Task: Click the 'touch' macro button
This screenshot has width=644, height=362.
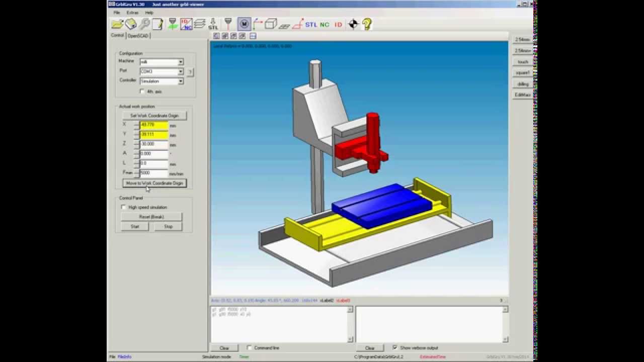Action: click(523, 62)
